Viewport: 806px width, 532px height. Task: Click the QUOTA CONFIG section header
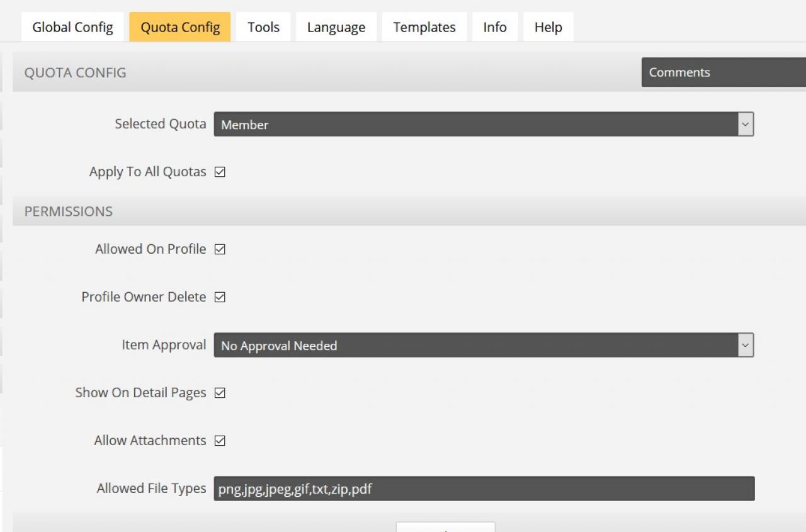[75, 72]
